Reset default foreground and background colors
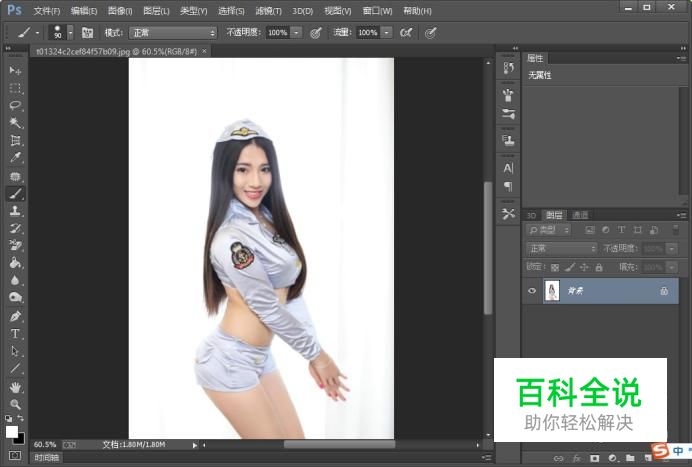 [x=8, y=418]
